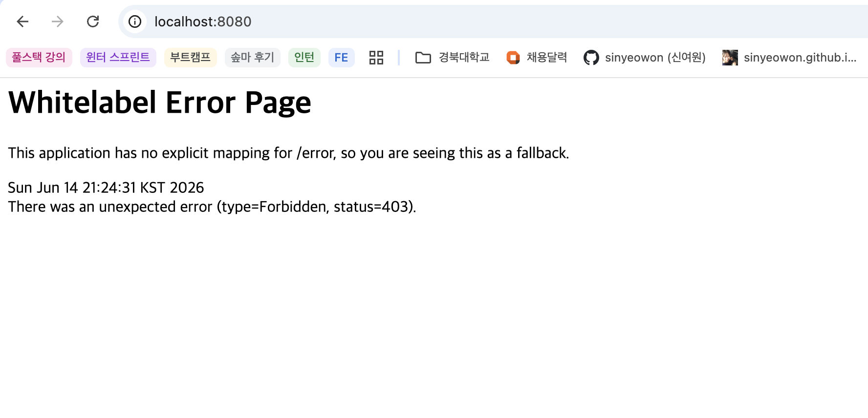Open the sinyeowon GitHub profile bookmark
The height and width of the screenshot is (418, 868).
[x=645, y=58]
